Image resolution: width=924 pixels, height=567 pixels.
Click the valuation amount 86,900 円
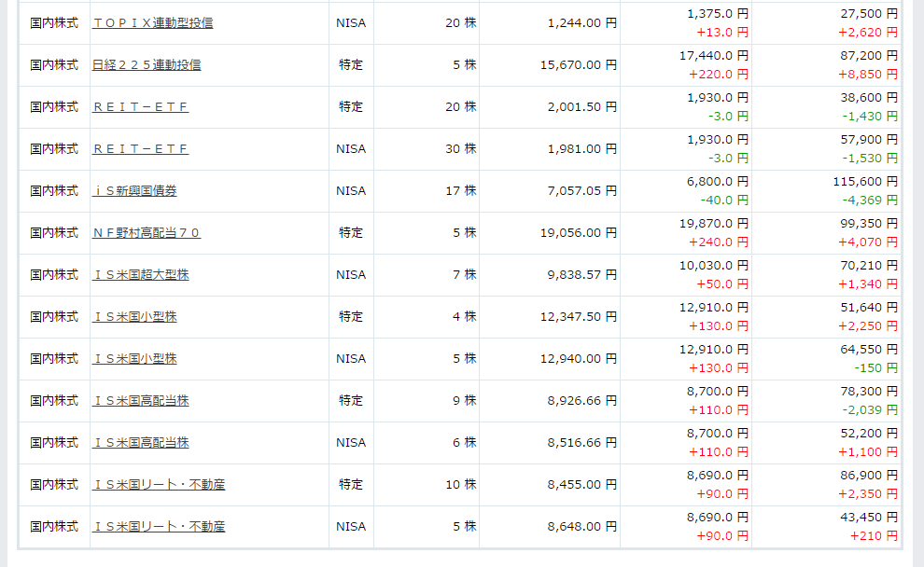click(x=869, y=476)
